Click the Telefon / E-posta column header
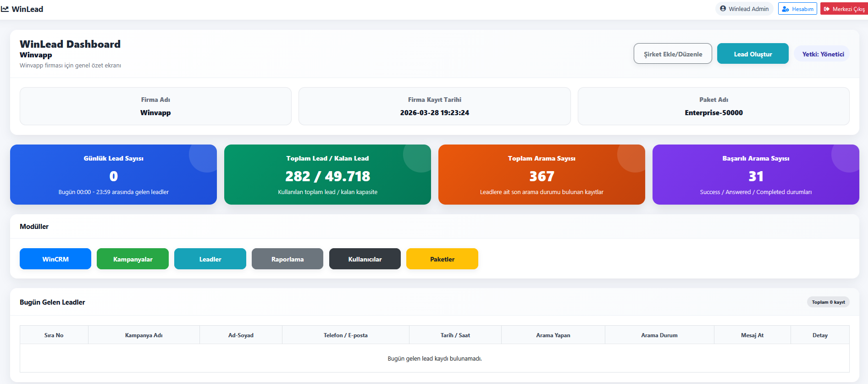The height and width of the screenshot is (384, 868). click(x=345, y=335)
